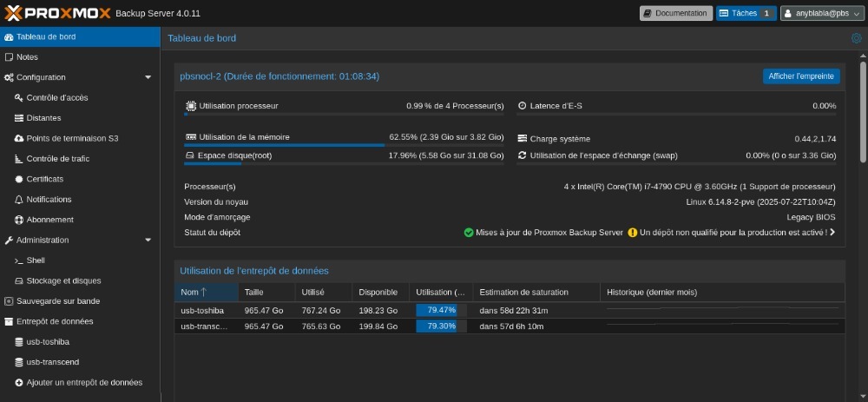Go to the Notifications bell entry
This screenshot has height=402, width=868.
click(x=49, y=200)
